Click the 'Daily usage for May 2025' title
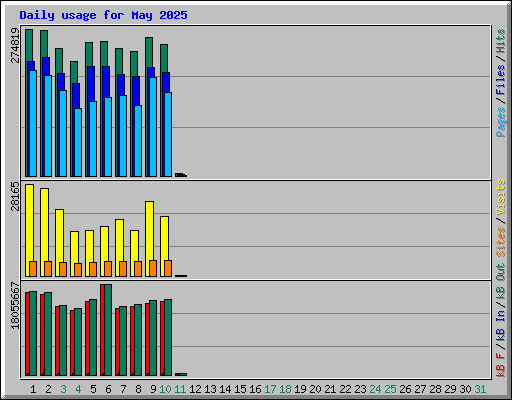The width and height of the screenshot is (512, 400). coord(103,15)
